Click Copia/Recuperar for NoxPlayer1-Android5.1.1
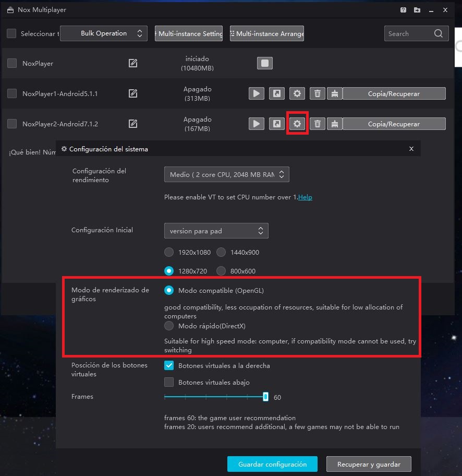The width and height of the screenshot is (462, 476). coord(394,93)
